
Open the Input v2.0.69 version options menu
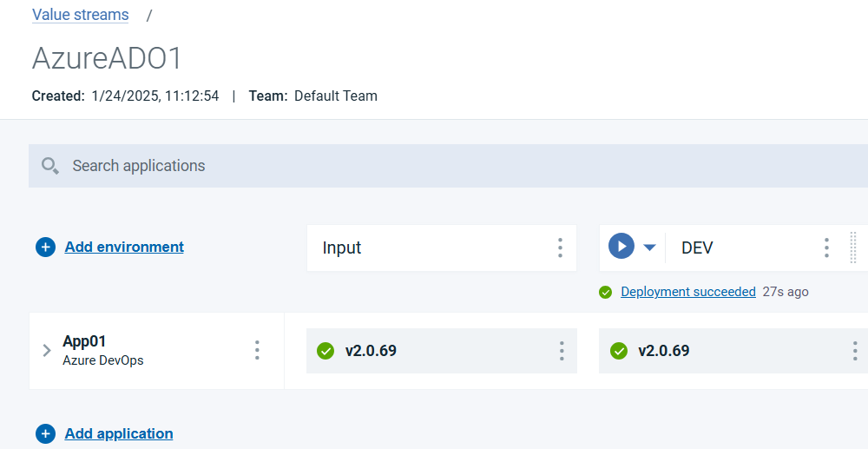tap(562, 351)
